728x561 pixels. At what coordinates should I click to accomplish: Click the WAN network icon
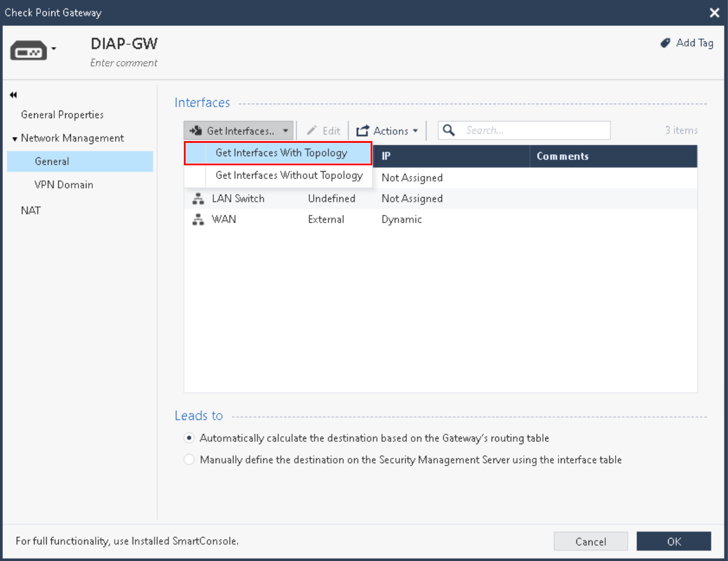[198, 219]
